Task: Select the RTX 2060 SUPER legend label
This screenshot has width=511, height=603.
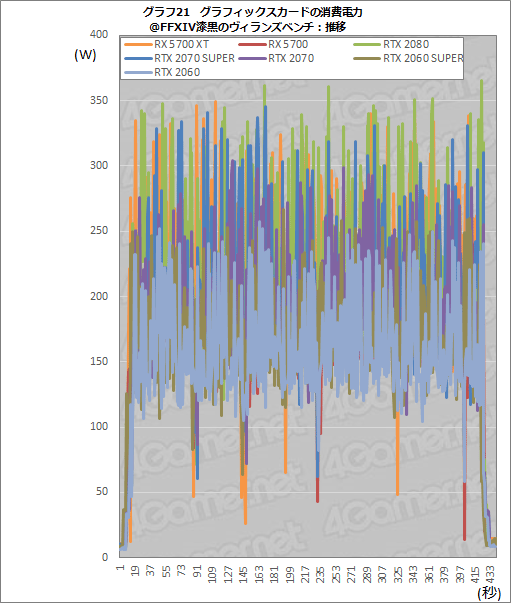Action: 423,58
